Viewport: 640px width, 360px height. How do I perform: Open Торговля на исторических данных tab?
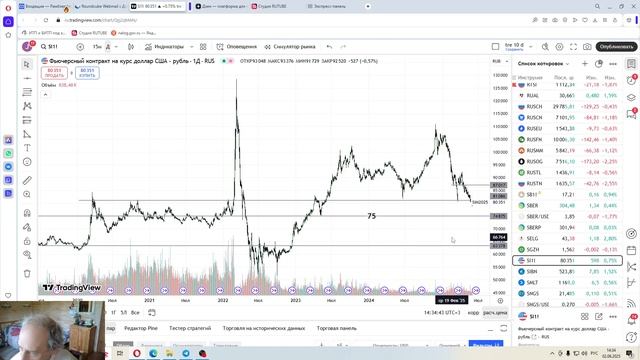264,328
